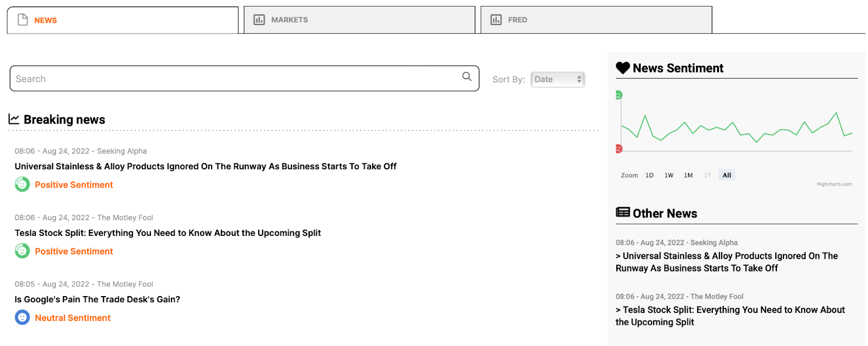The height and width of the screenshot is (346, 868).
Task: Click the FRED tab chart icon
Action: tap(496, 20)
